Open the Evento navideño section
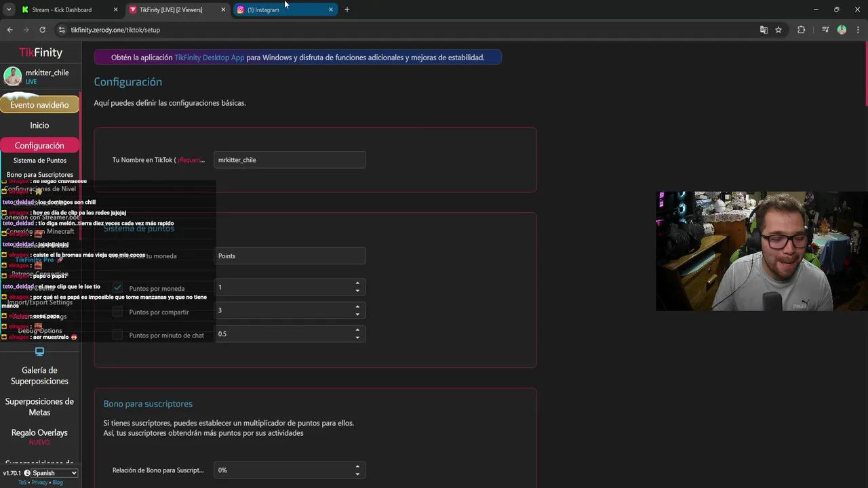Viewport: 868px width, 488px height. pyautogui.click(x=39, y=105)
